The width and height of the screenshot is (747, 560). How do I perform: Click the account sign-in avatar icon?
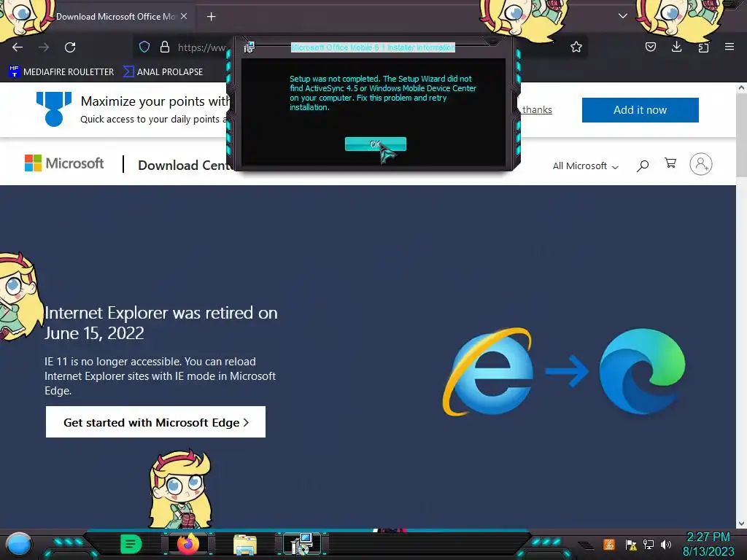[x=701, y=164]
